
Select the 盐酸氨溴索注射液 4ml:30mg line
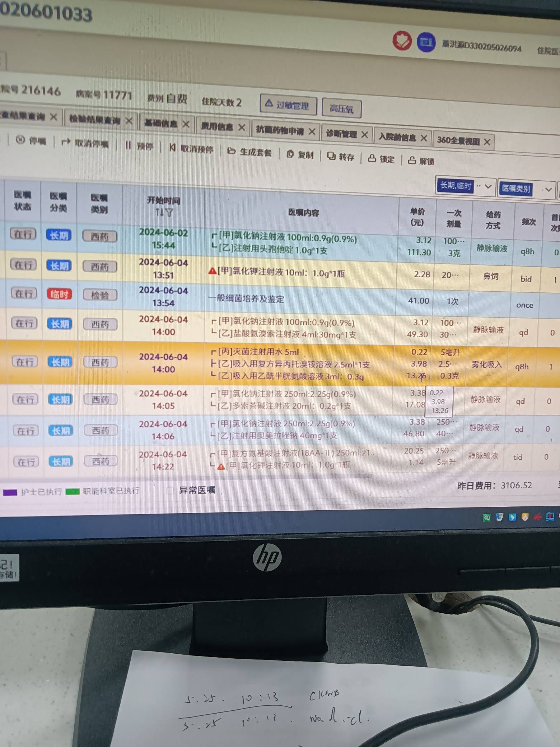[287, 334]
